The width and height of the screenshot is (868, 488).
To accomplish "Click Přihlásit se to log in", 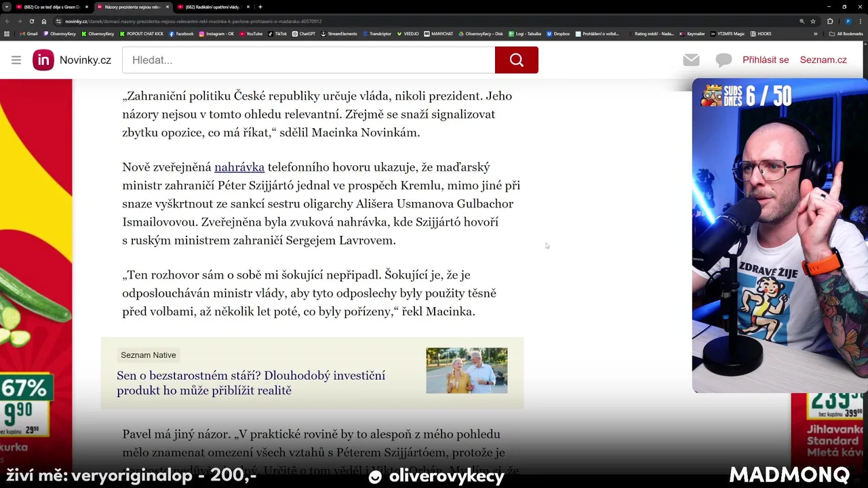I will pyautogui.click(x=766, y=60).
